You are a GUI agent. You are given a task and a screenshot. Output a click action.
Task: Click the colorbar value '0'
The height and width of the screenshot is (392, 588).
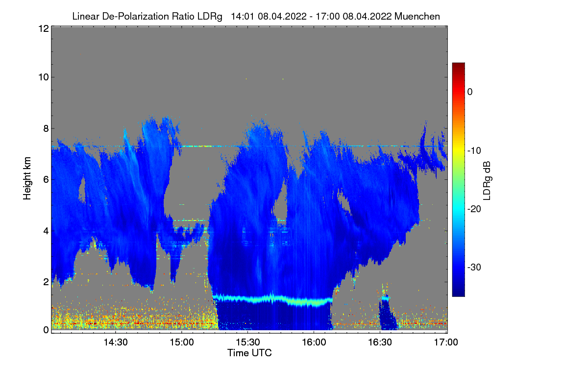pyautogui.click(x=470, y=92)
